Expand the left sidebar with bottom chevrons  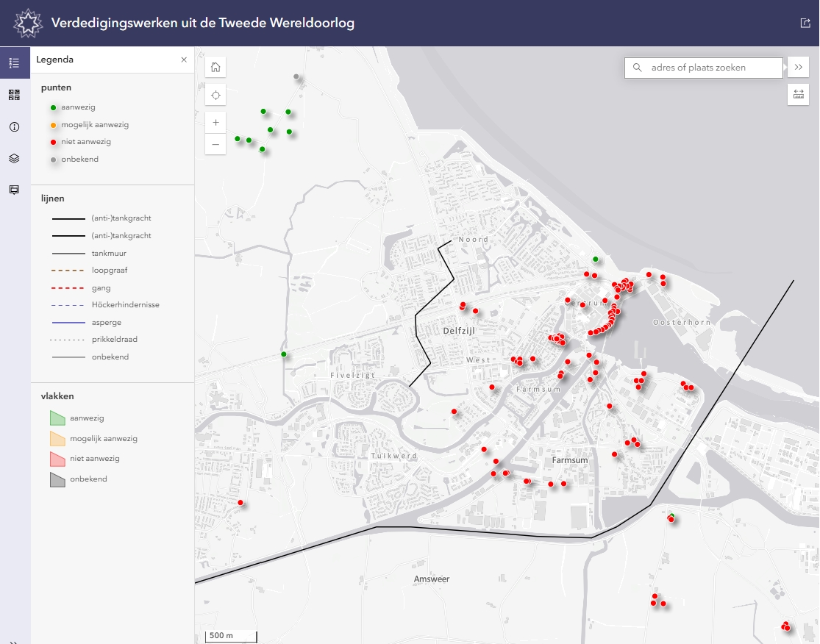click(14, 640)
